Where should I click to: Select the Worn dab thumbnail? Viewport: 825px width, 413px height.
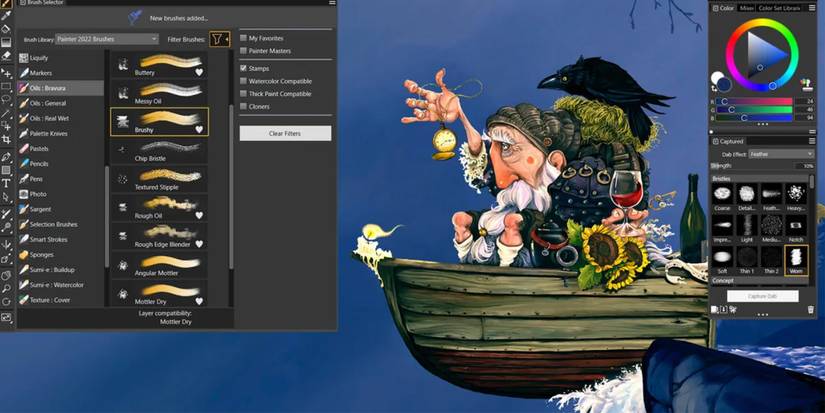click(x=796, y=258)
